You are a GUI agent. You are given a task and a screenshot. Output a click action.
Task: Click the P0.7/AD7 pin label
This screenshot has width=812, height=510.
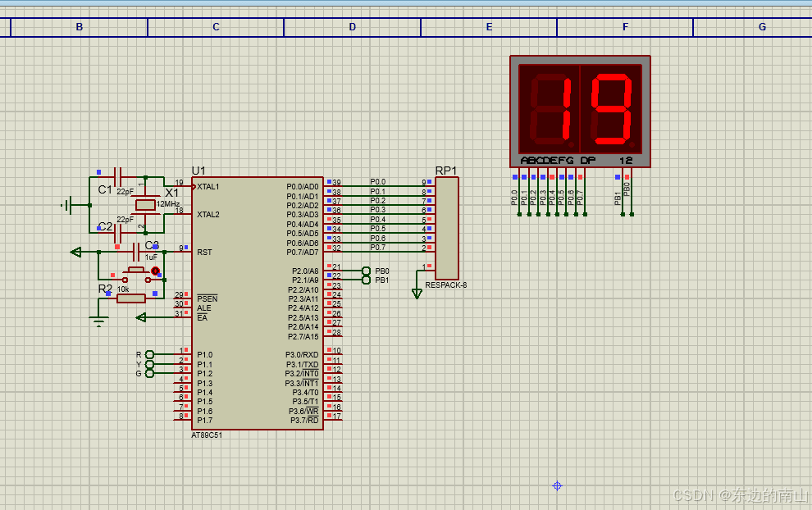click(303, 253)
